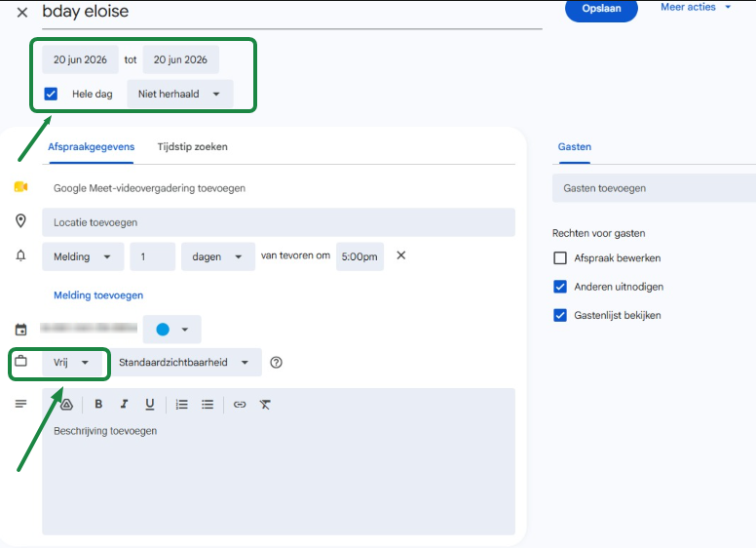Screen dimensions: 756x548
Task: Click the Gasten toevoegen field
Action: pyautogui.click(x=654, y=188)
